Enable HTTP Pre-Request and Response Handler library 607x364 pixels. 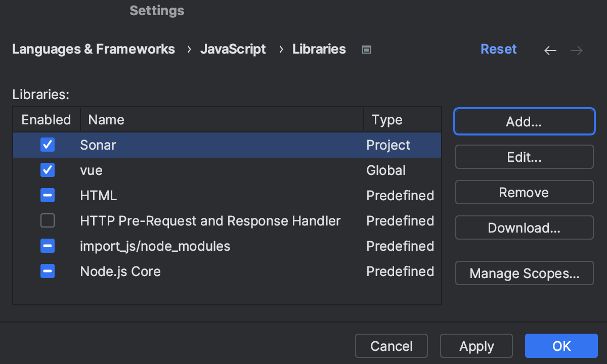click(x=47, y=220)
